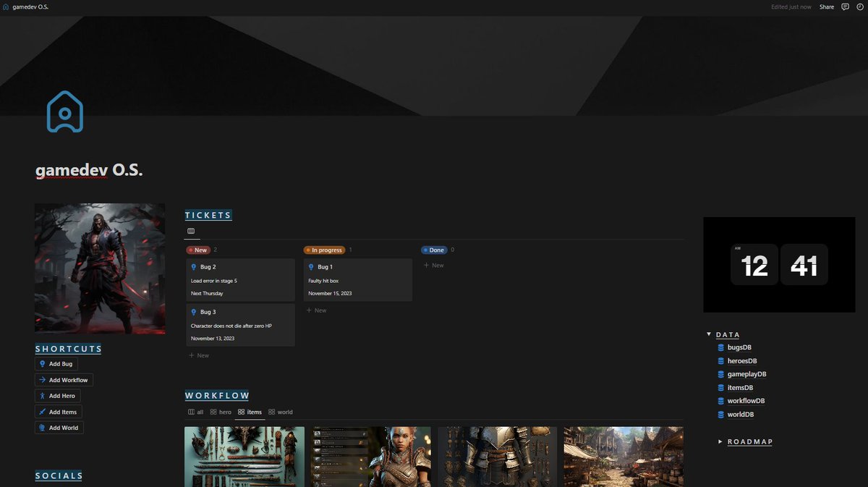Open the Bug 2 ticket card
Viewport: 868px width, 487px height.
point(240,279)
